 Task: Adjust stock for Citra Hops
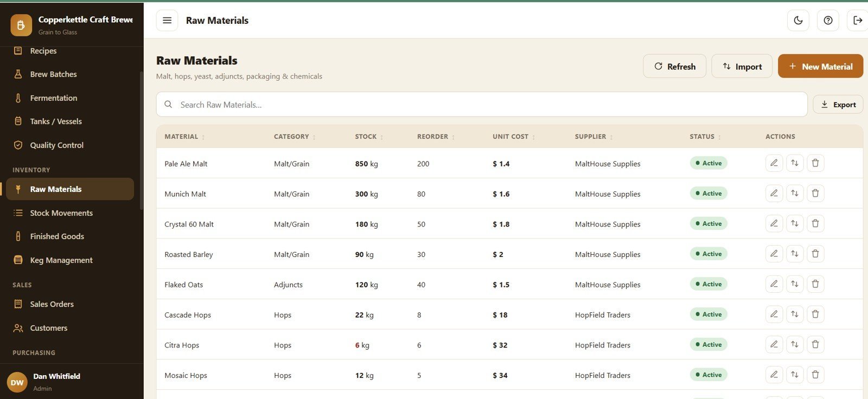click(795, 345)
